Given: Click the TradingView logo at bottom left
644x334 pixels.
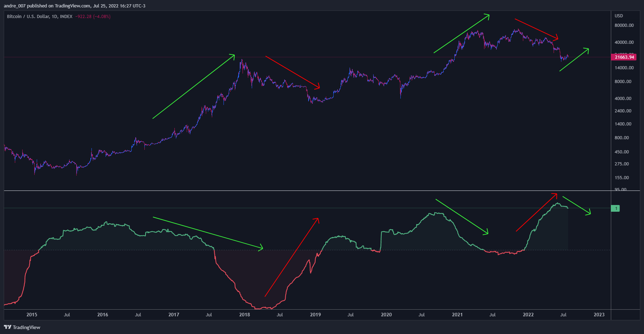Looking at the screenshot, I should tap(22, 327).
